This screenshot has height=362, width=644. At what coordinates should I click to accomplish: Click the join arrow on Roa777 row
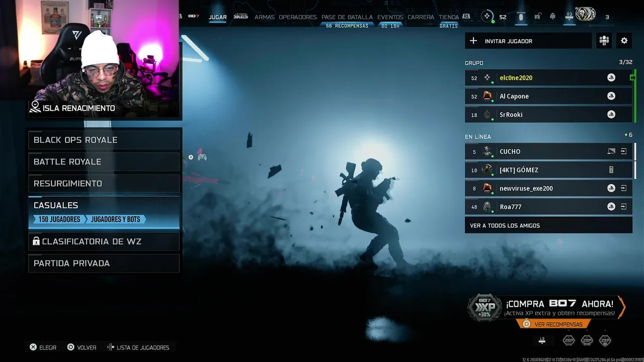click(x=623, y=207)
